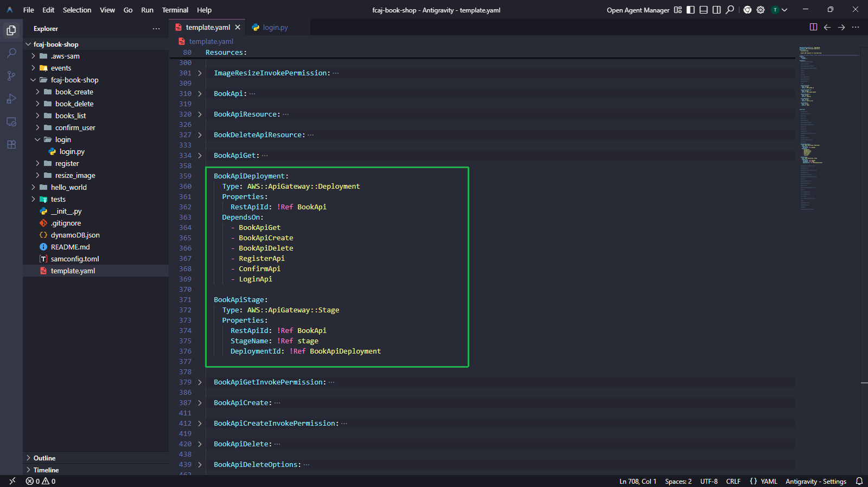Click the Antigravity logo in title bar

(10, 10)
